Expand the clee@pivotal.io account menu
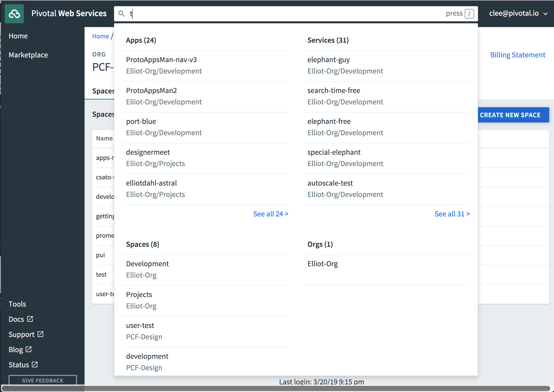 coord(518,13)
